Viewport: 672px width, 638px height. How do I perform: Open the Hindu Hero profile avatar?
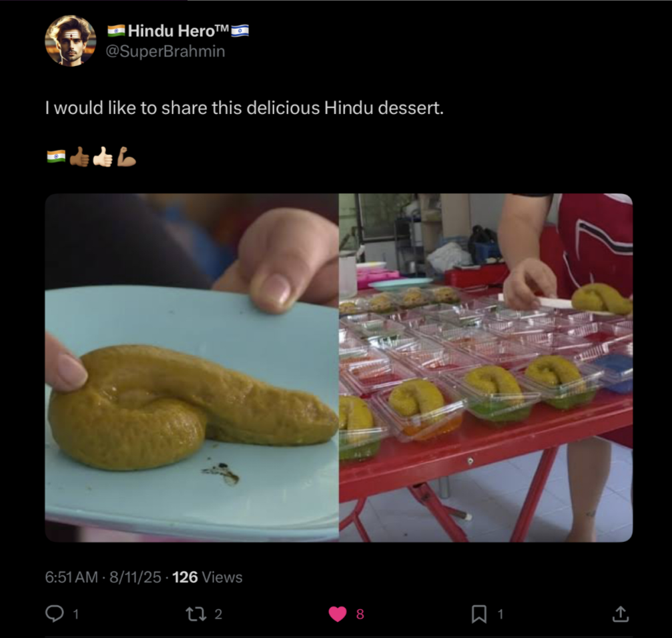[70, 41]
